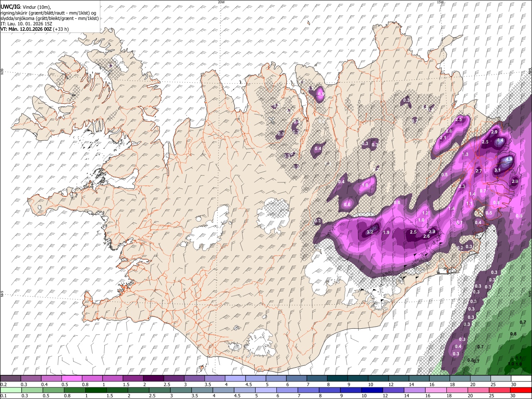Pick the upper-scale swatch labeled 12
The height and width of the screenshot is (399, 532).
tap(399, 378)
